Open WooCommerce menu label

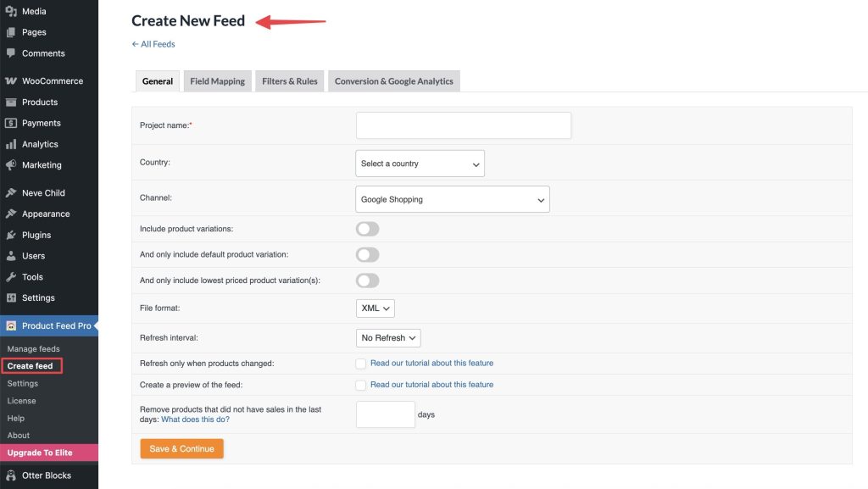click(53, 81)
